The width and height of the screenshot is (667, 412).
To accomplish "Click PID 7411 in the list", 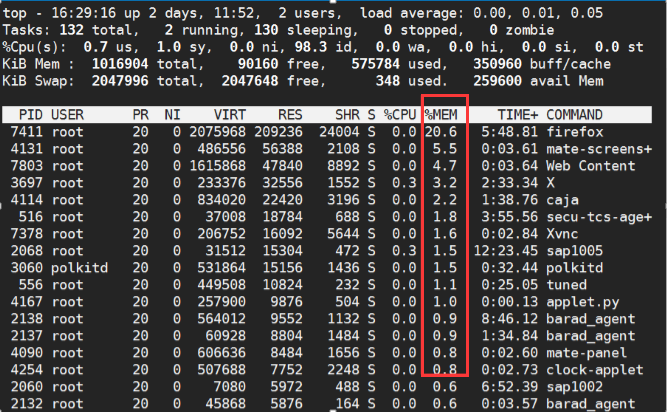I will [27, 132].
